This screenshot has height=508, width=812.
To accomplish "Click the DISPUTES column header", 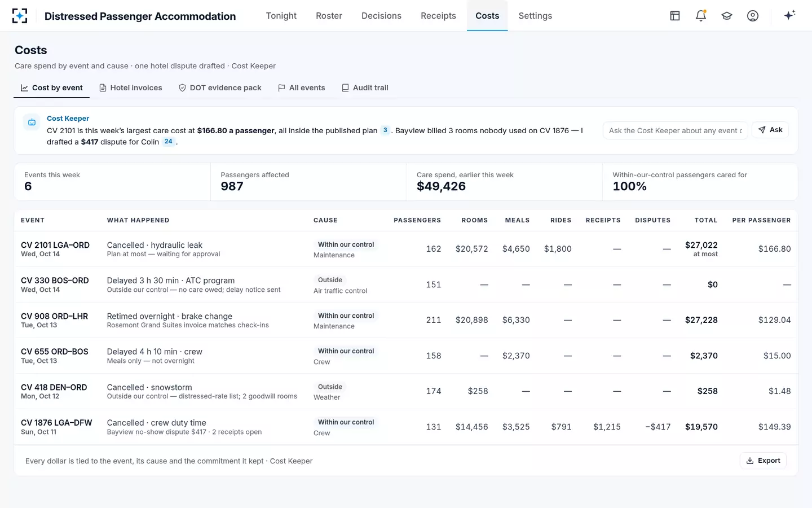I will coord(653,220).
